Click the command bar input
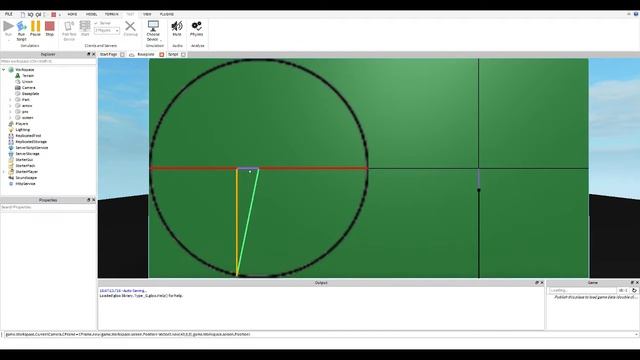The height and width of the screenshot is (360, 640). (x=318, y=334)
